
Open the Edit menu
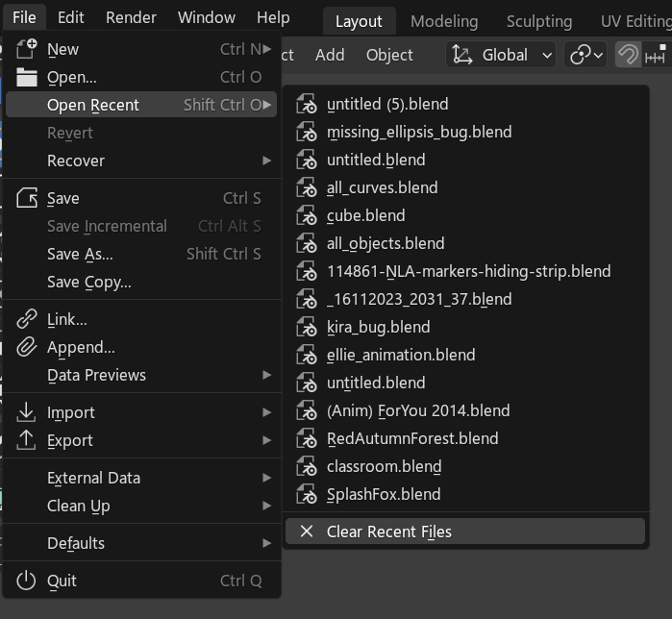[x=71, y=17]
